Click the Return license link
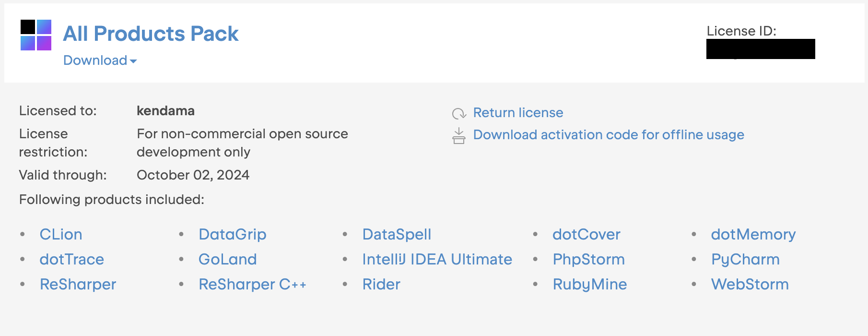The image size is (868, 336). 518,112
